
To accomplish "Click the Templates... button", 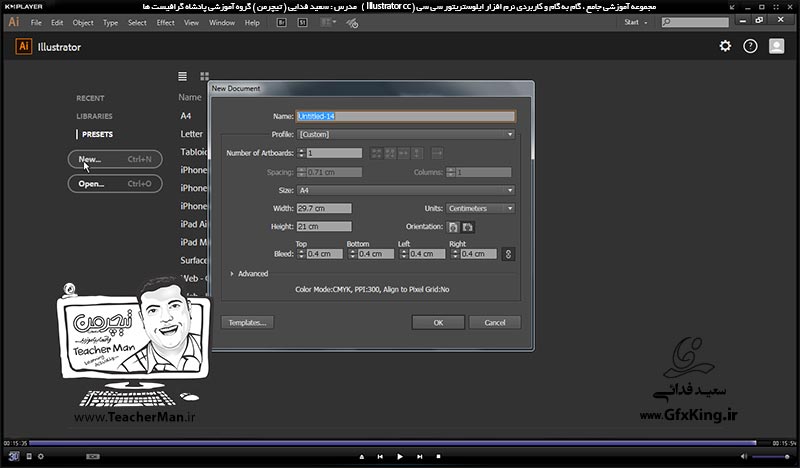I will pos(247,323).
